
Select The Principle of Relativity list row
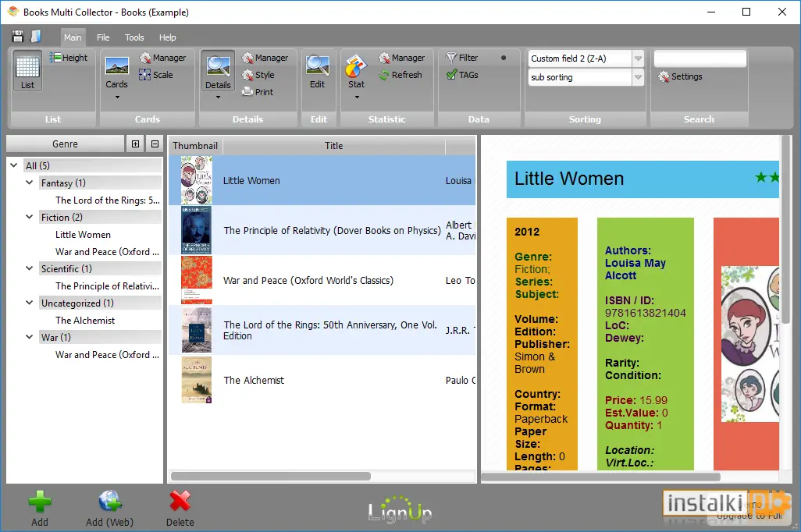click(x=322, y=230)
